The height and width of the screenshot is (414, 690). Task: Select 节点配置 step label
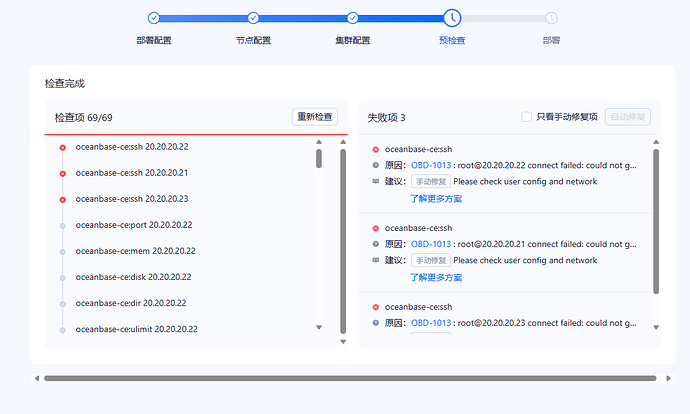click(x=253, y=40)
